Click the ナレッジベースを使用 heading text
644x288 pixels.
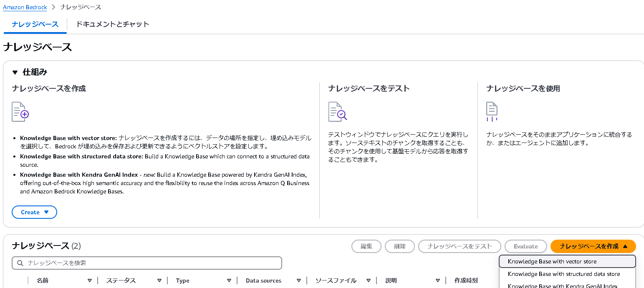[x=523, y=88]
